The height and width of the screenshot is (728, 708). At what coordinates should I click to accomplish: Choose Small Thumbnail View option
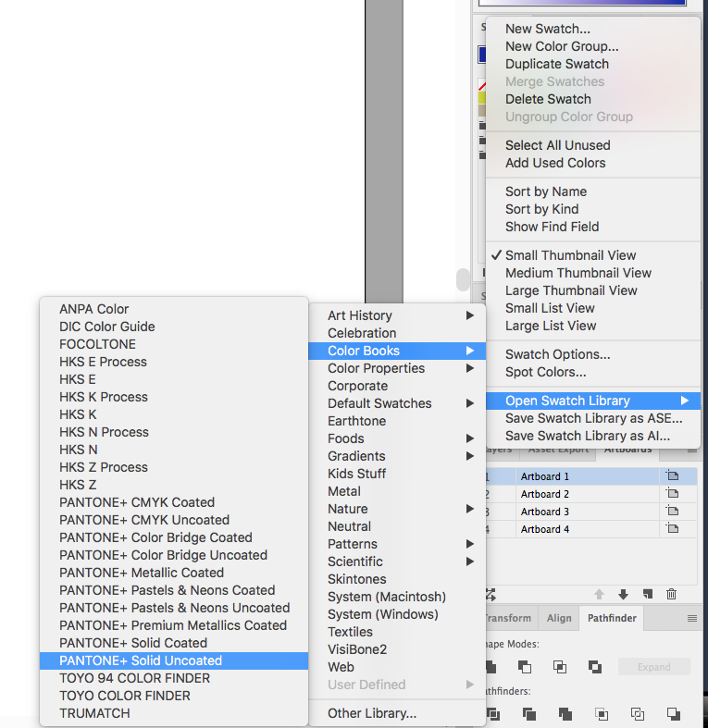point(593,255)
